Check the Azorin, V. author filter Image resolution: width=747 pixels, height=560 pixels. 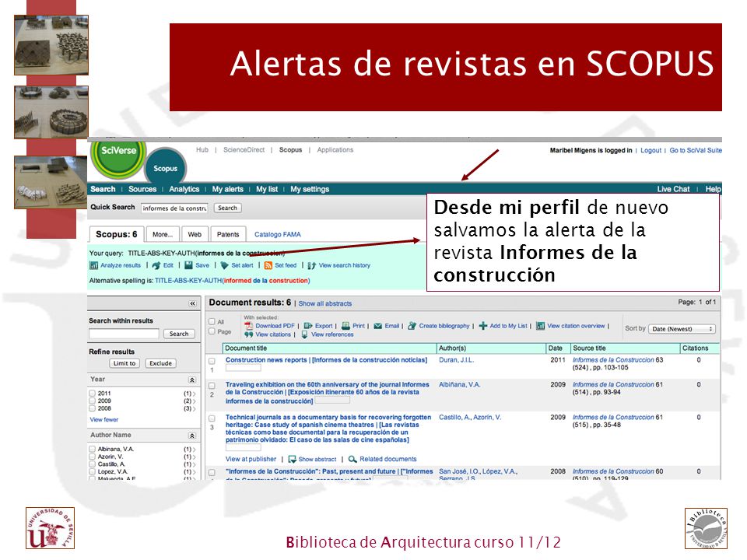click(93, 457)
